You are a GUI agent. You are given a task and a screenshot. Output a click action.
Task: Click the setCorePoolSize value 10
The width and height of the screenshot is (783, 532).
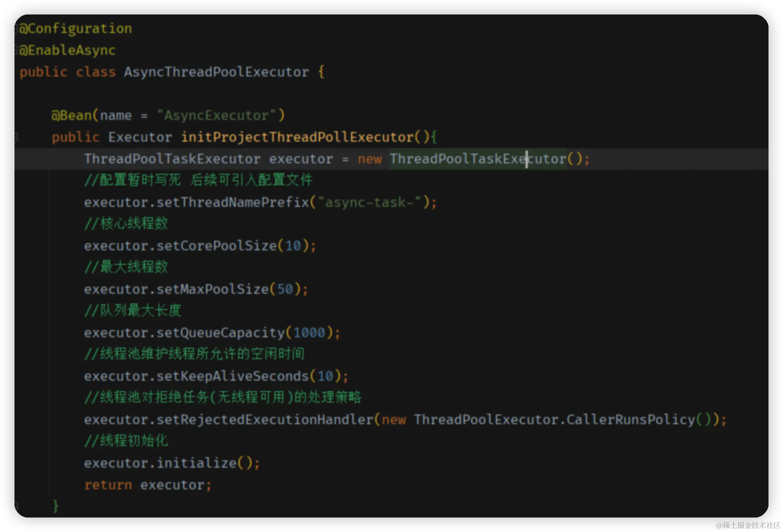[x=293, y=246]
